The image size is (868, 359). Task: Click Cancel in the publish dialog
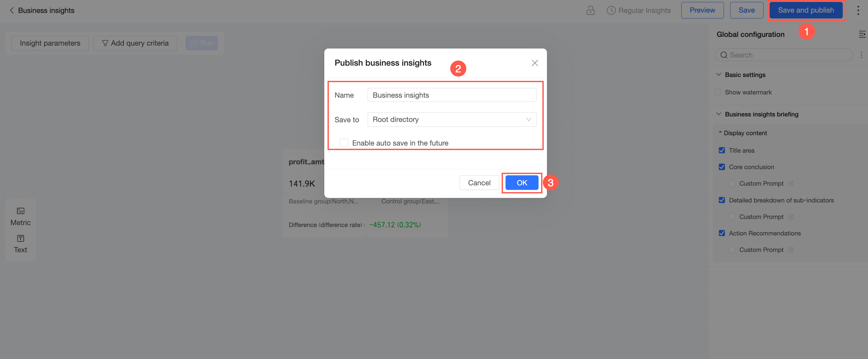coord(479,182)
